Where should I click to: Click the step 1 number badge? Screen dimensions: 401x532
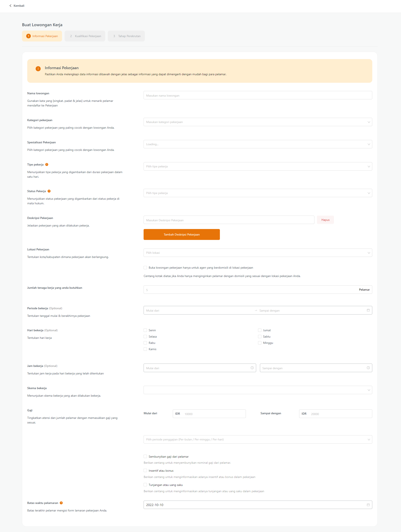pyautogui.click(x=28, y=36)
